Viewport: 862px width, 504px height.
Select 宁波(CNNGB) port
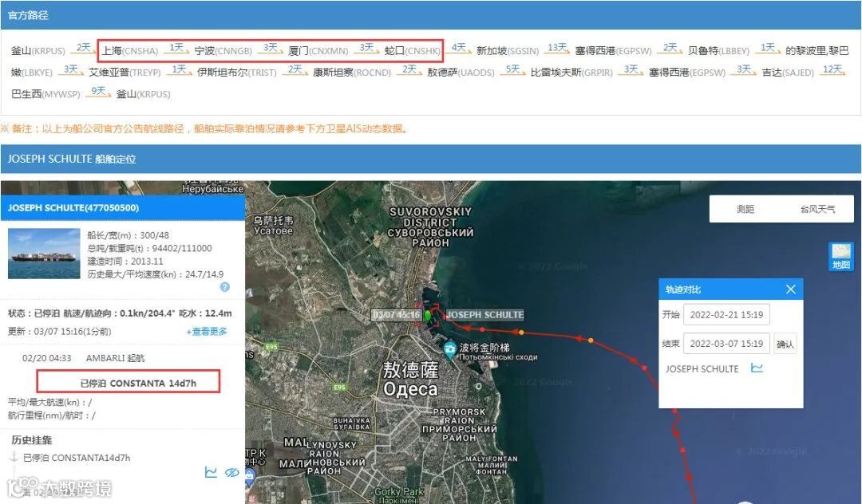223,50
